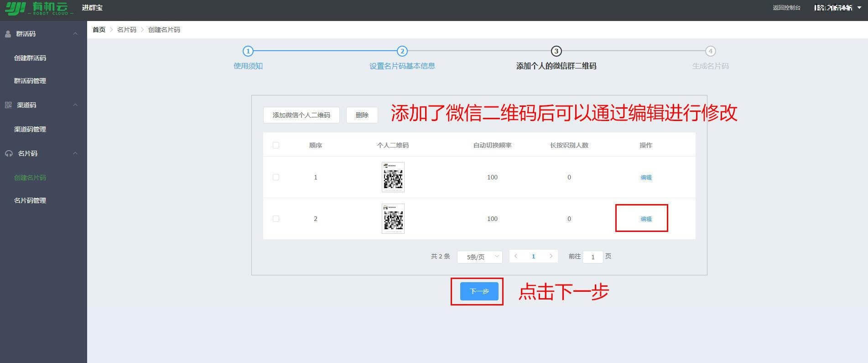Click the 个人二维码 column header
Viewport: 868px width, 363px height.
click(393, 145)
